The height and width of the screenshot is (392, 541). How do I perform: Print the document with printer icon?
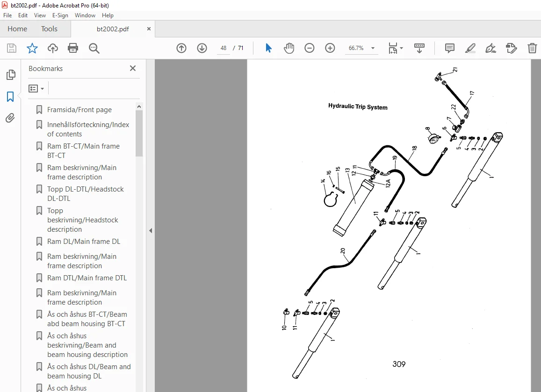(x=73, y=48)
